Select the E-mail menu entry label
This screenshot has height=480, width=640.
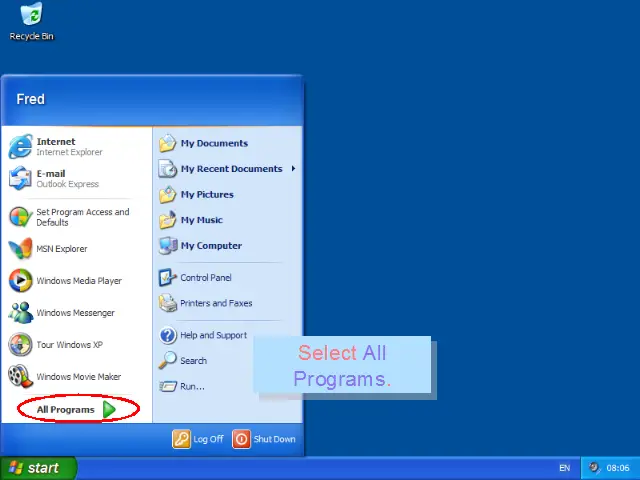click(51, 173)
